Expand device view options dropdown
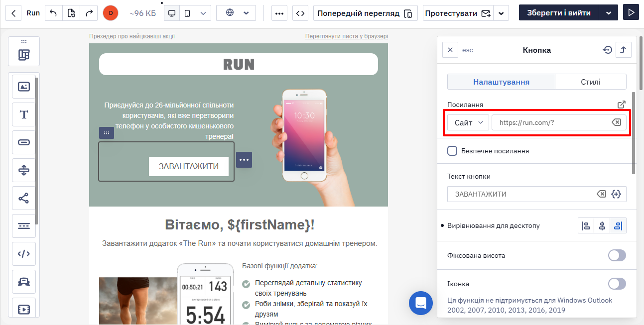The height and width of the screenshot is (325, 644). [x=203, y=13]
